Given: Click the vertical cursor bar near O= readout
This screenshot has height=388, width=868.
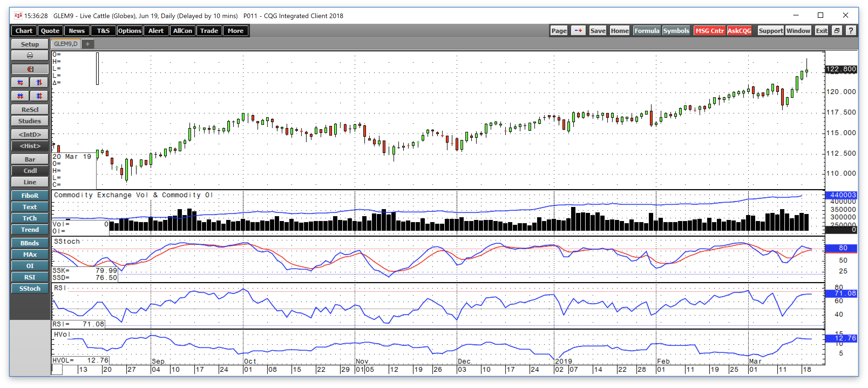Looking at the screenshot, I should click(x=97, y=68).
